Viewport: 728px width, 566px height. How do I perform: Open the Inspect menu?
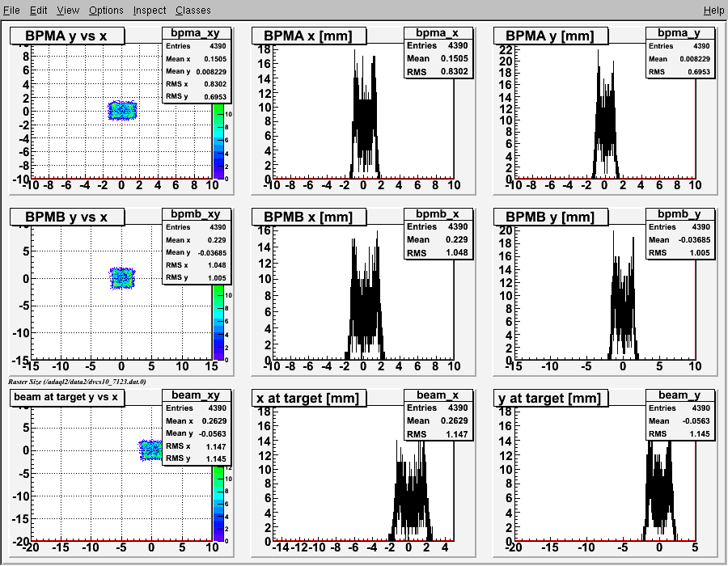point(150,10)
